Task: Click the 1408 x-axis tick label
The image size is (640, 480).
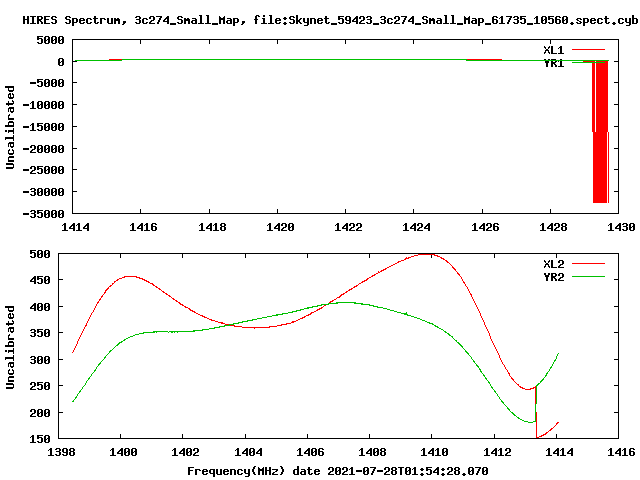Action: (x=372, y=452)
